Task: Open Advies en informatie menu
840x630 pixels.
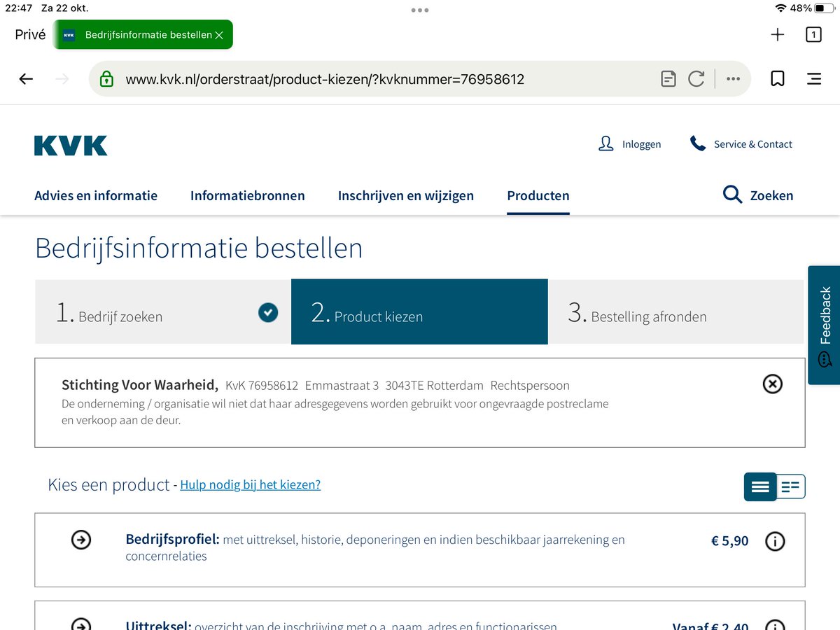Action: point(96,195)
